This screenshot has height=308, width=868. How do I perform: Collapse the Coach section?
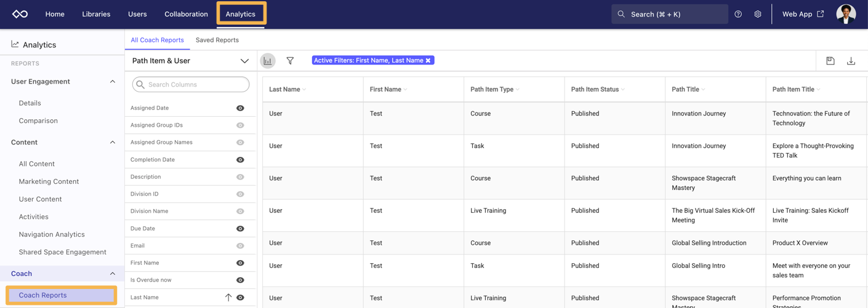[x=112, y=274]
